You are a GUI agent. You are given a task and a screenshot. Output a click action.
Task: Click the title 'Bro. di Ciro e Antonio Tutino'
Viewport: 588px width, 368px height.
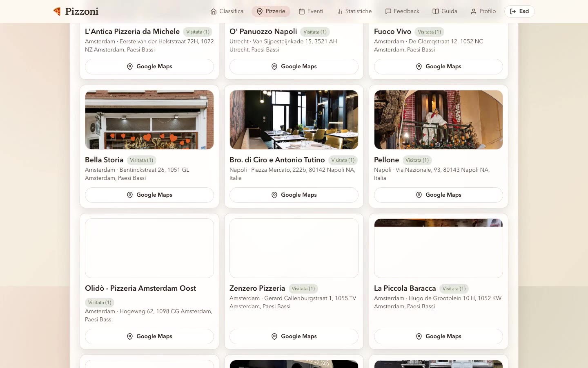click(x=277, y=160)
